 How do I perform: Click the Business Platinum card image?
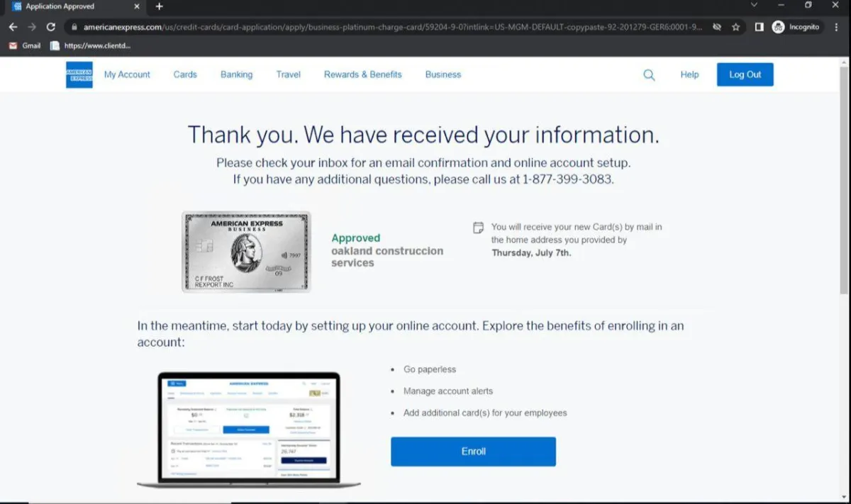pos(246,252)
